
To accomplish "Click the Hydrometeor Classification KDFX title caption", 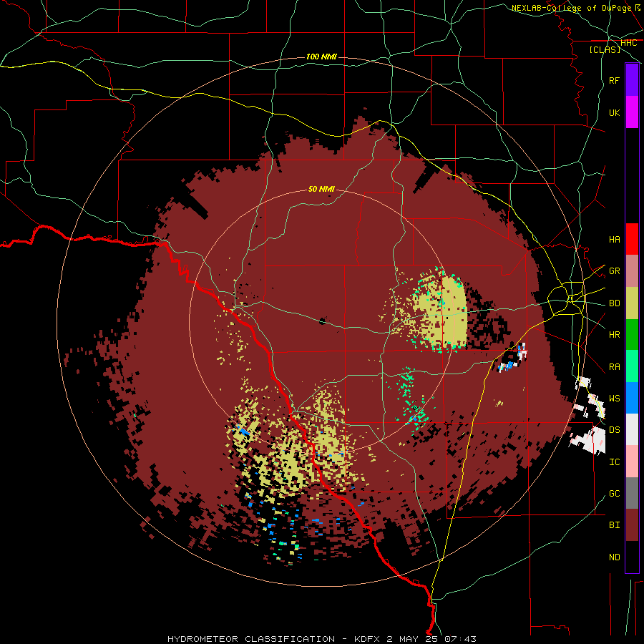I will (321, 639).
